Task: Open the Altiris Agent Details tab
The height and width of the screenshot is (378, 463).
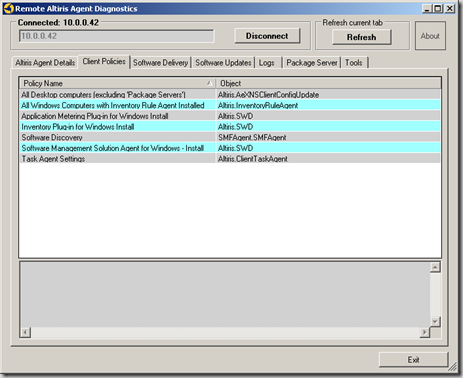Action: pyautogui.click(x=45, y=63)
